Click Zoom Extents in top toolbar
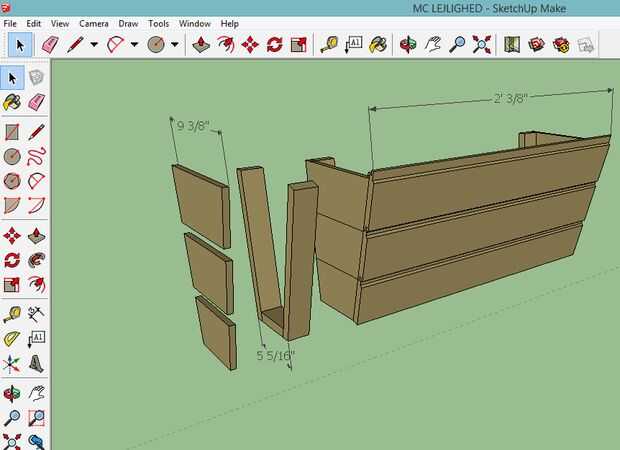This screenshot has height=450, width=620. (x=482, y=45)
